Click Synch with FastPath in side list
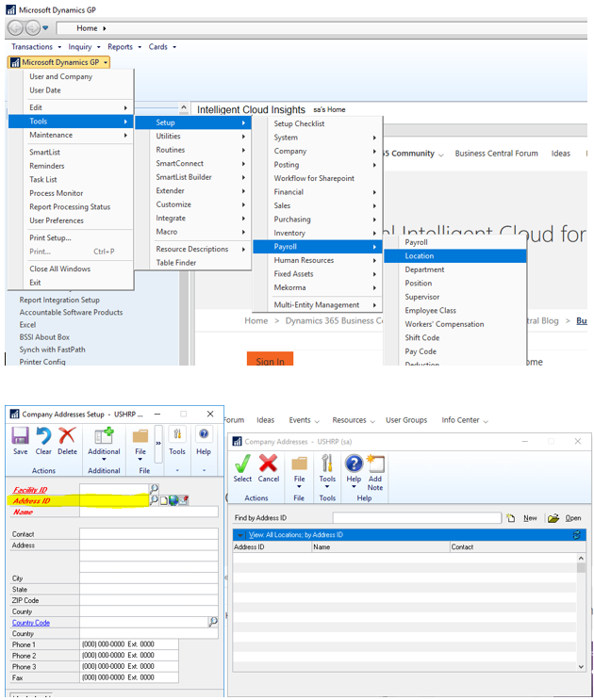Viewport: 594px width, 700px height. [52, 350]
